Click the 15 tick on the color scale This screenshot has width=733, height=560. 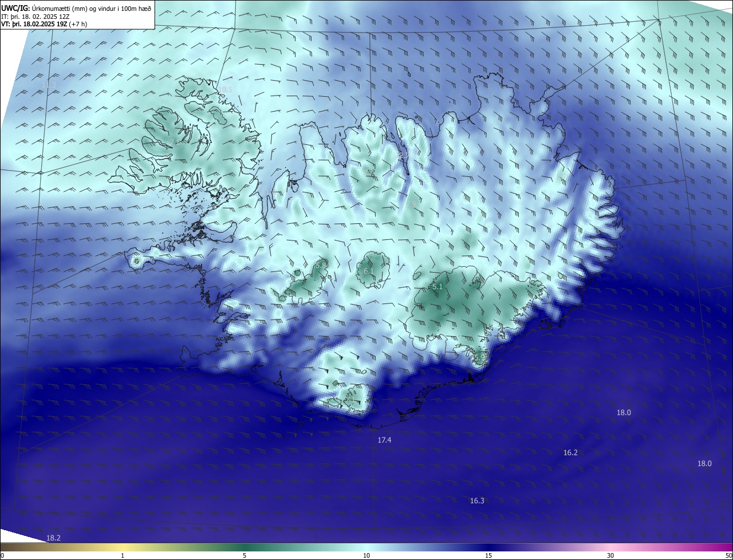click(488, 555)
